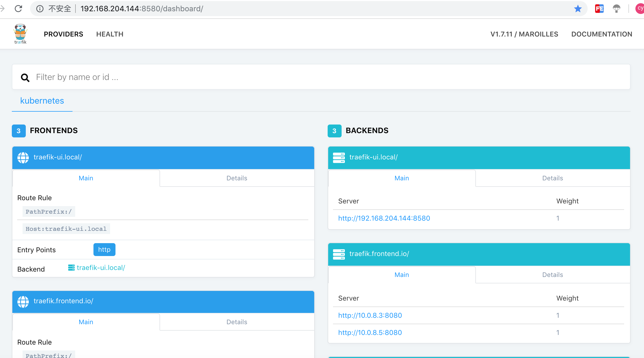The image size is (644, 358).
Task: Click the forward navigation arrow
Action: point(2,9)
